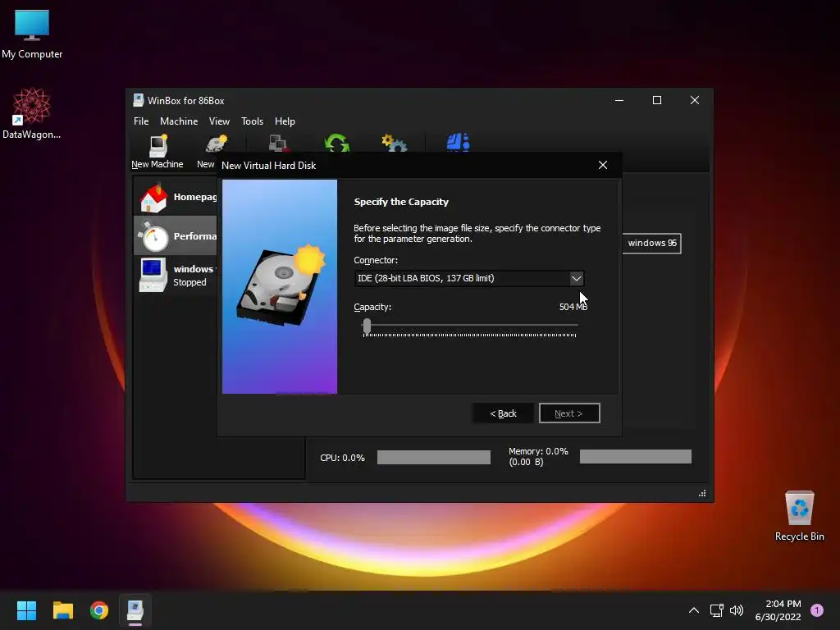840x630 pixels.
Task: Select the DataWagon desktop shortcut
Action: 32,113
